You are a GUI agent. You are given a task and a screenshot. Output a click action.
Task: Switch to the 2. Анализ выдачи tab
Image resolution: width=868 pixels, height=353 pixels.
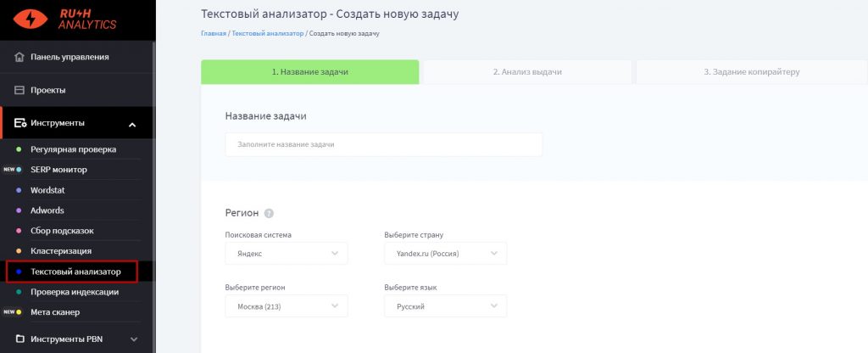pyautogui.click(x=527, y=72)
